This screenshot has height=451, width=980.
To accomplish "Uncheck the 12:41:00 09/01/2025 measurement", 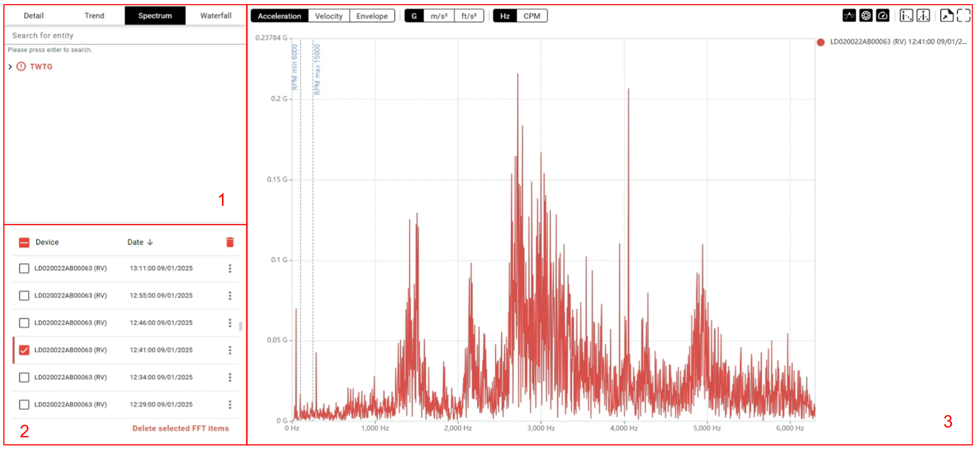I will pos(24,350).
